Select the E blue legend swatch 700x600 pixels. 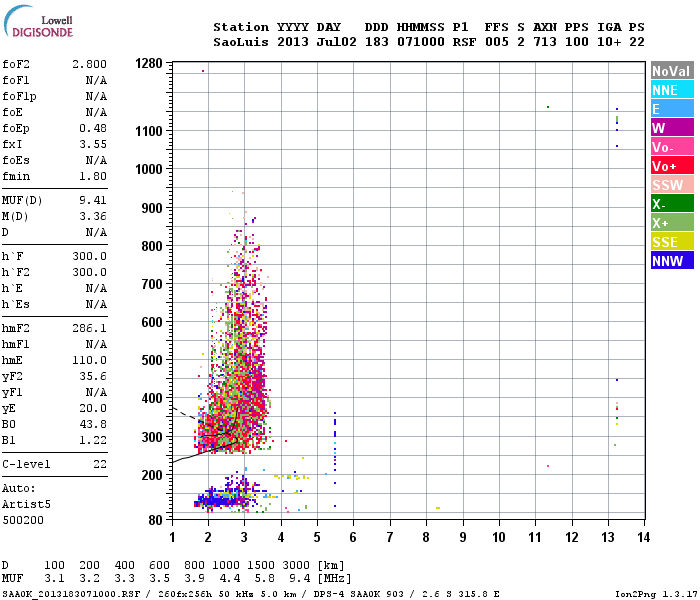point(672,109)
